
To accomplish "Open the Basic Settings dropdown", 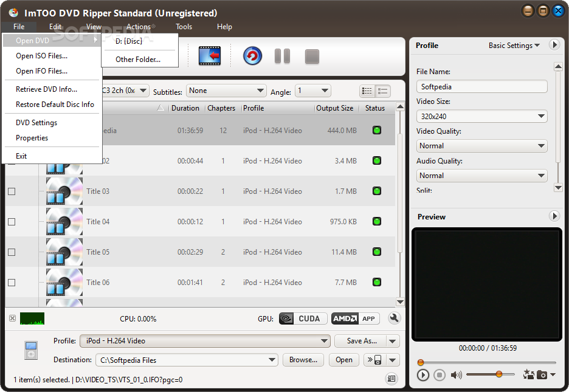I will pyautogui.click(x=514, y=46).
